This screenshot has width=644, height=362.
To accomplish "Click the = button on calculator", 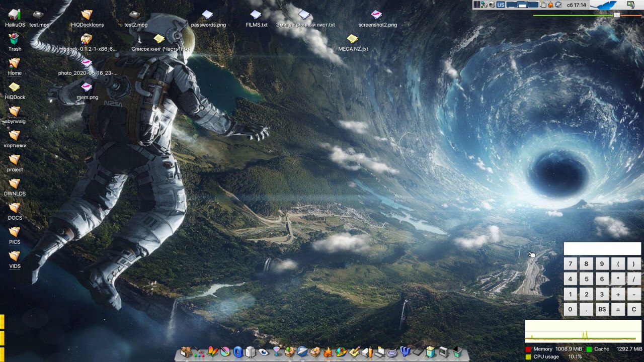I will [x=618, y=310].
